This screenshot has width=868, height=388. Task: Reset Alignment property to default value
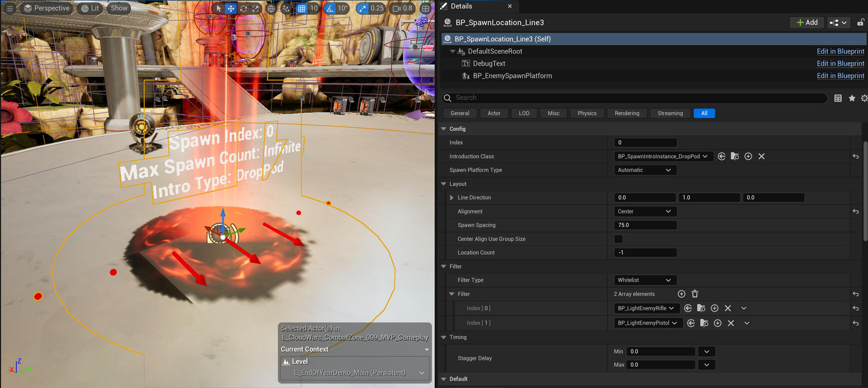click(x=856, y=211)
